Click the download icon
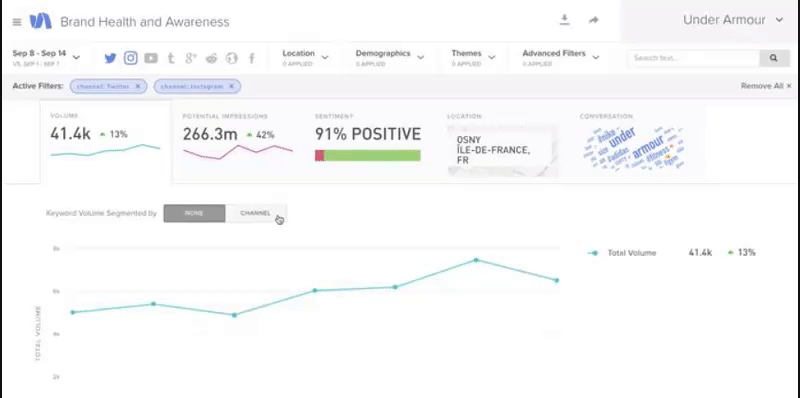 [x=564, y=20]
